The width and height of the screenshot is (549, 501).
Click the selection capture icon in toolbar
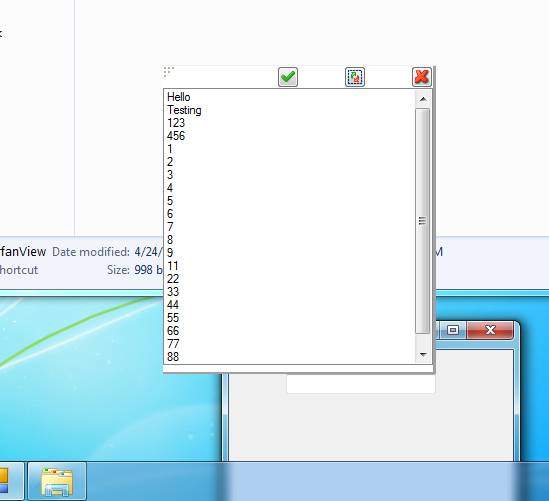click(355, 77)
